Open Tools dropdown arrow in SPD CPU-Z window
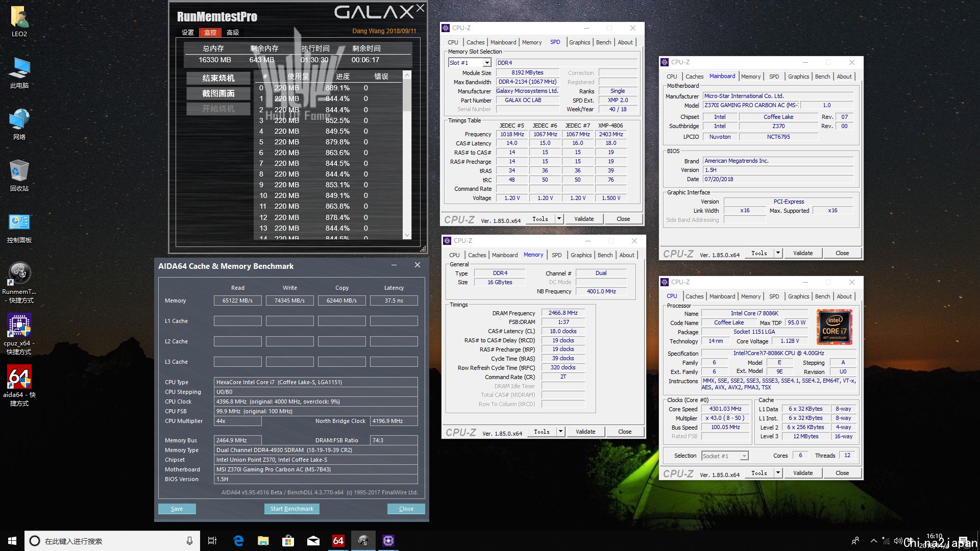Viewport: 980px width, 551px height. (x=559, y=219)
